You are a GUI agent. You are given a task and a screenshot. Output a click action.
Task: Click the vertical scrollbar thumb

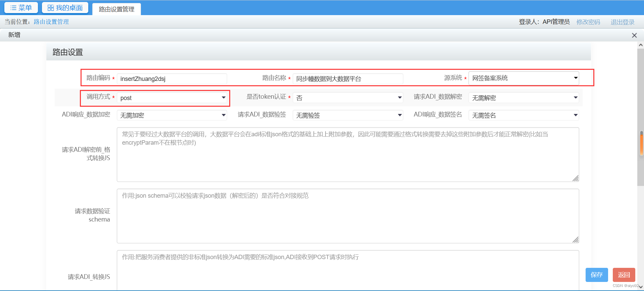(641, 117)
